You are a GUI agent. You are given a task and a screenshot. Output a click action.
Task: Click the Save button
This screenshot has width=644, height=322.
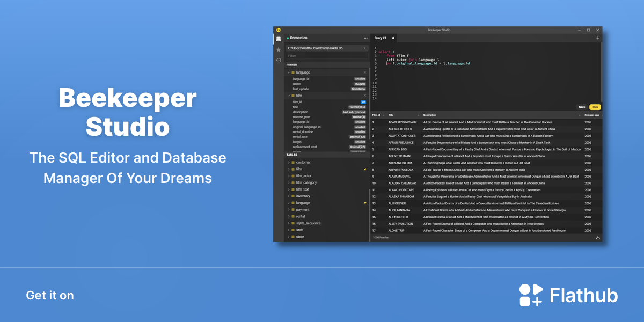[x=582, y=107]
